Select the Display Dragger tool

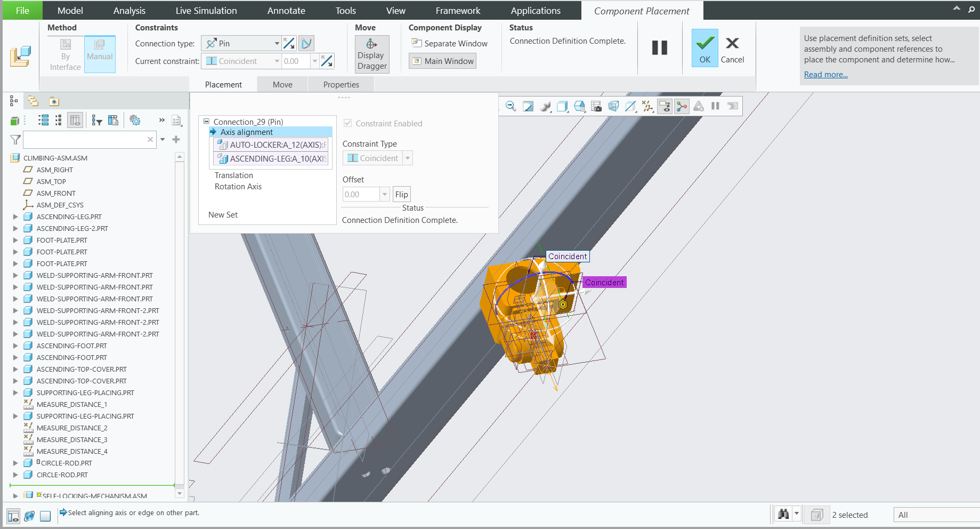(371, 54)
